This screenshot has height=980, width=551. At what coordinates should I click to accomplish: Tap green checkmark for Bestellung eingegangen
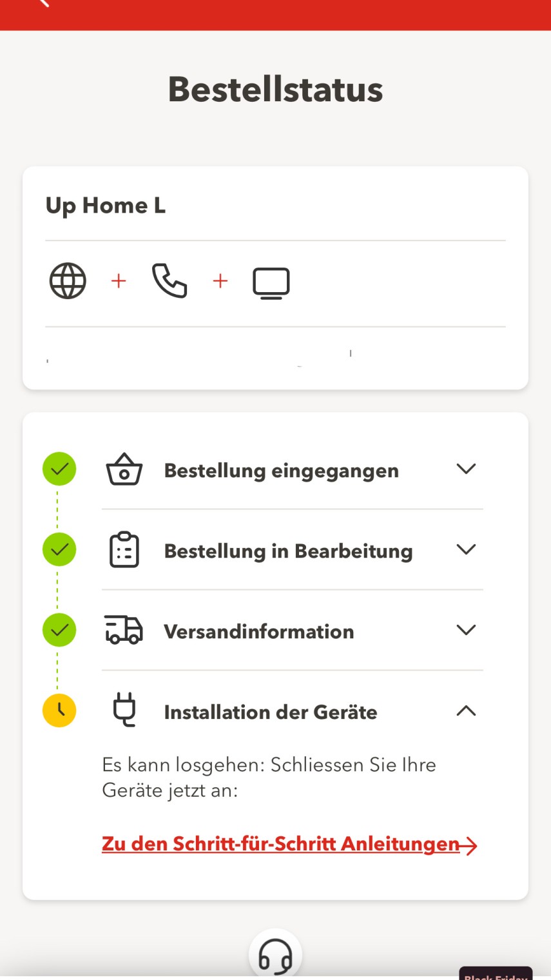point(59,469)
